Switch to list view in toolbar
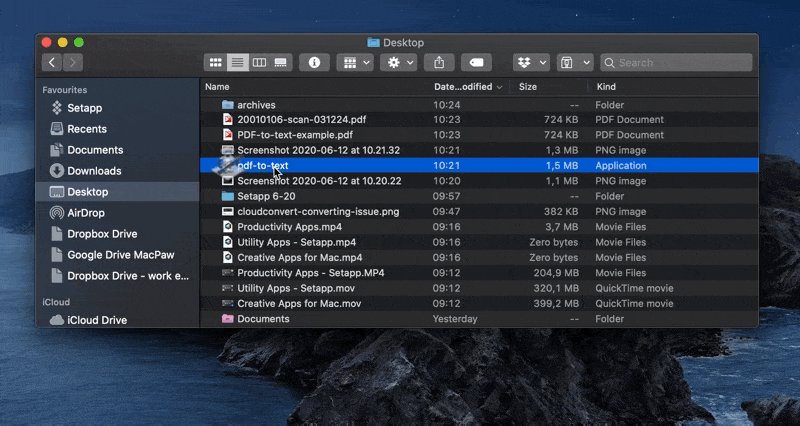Image resolution: width=800 pixels, height=426 pixels. pos(238,63)
